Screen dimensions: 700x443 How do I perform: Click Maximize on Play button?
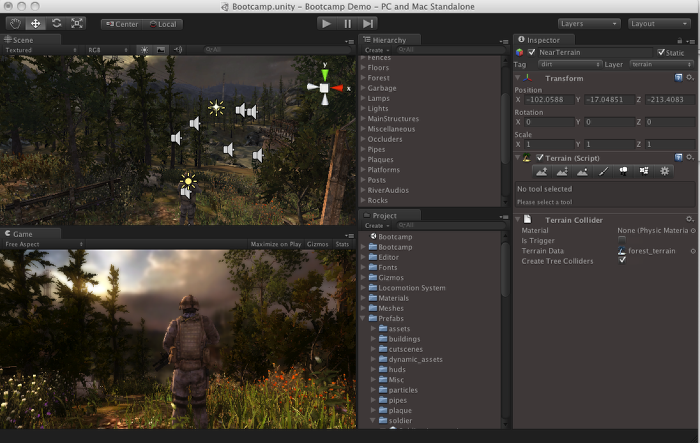(x=276, y=244)
